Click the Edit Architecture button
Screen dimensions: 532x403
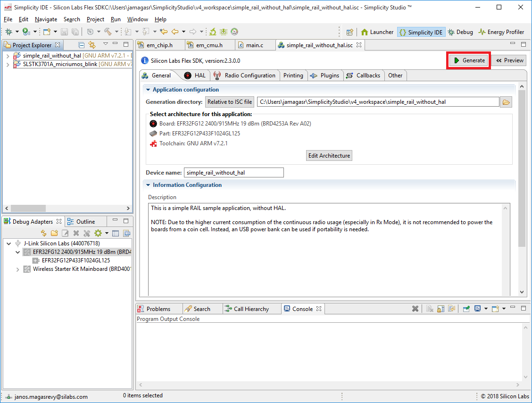tap(329, 156)
